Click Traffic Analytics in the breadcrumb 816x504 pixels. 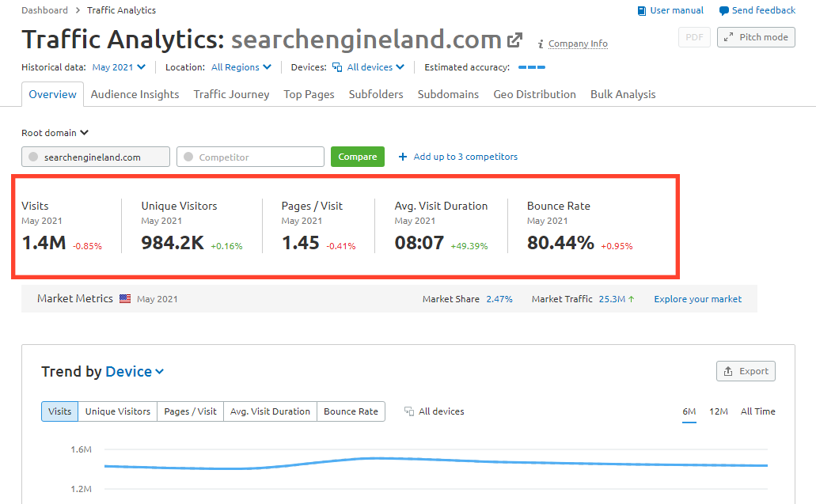pos(121,10)
